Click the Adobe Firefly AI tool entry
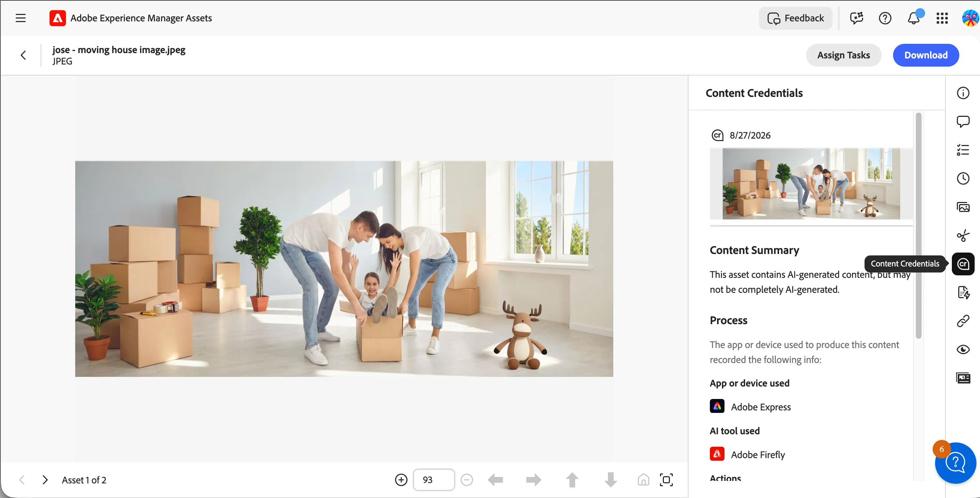980x498 pixels. pos(747,455)
